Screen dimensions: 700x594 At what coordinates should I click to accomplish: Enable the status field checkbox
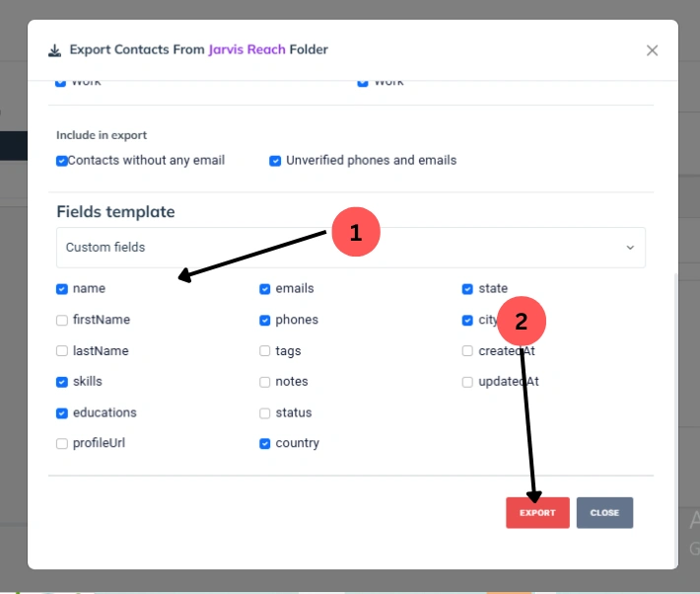265,413
